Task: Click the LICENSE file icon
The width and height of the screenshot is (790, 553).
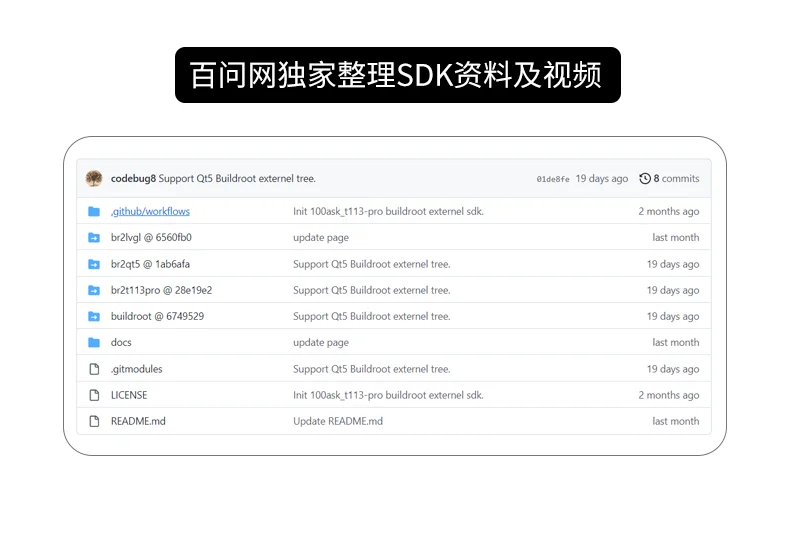Action: coord(94,395)
